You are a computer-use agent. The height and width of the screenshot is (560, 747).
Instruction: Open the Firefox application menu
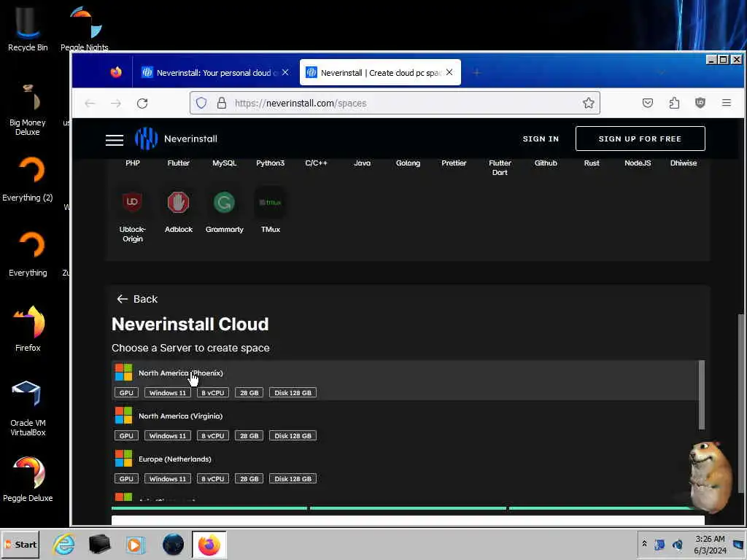726,103
